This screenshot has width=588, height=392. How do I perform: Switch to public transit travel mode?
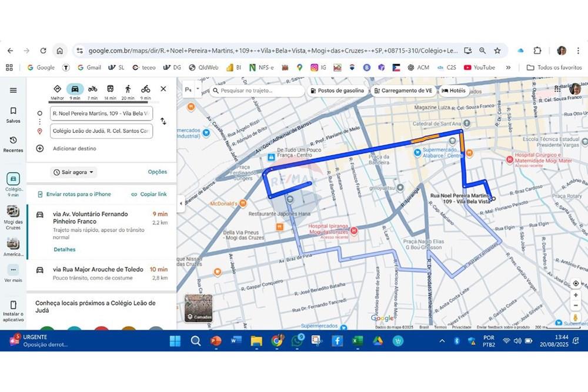[x=110, y=89]
